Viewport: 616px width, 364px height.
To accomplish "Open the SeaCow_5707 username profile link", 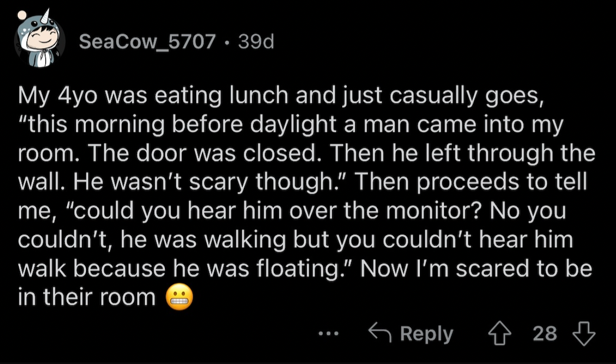I will 147,41.
